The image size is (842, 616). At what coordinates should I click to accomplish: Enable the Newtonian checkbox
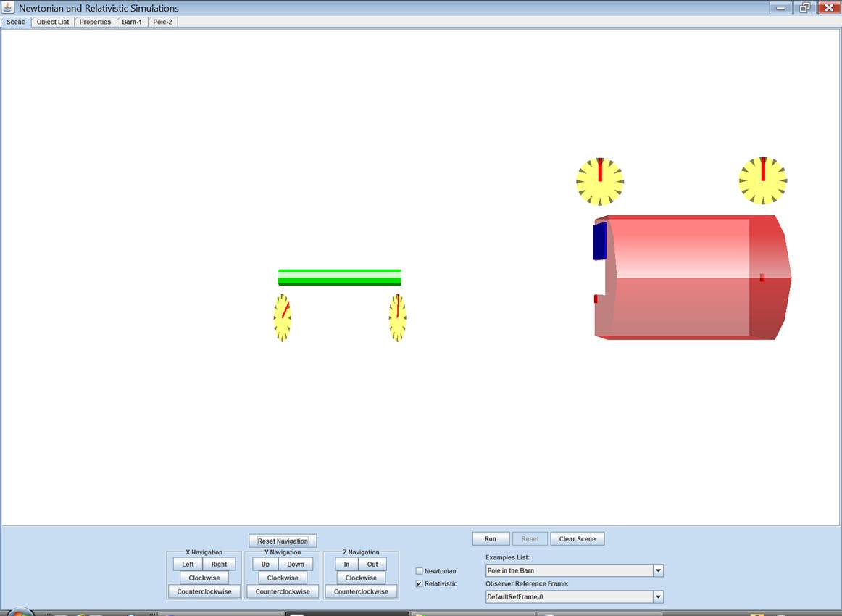coord(419,571)
